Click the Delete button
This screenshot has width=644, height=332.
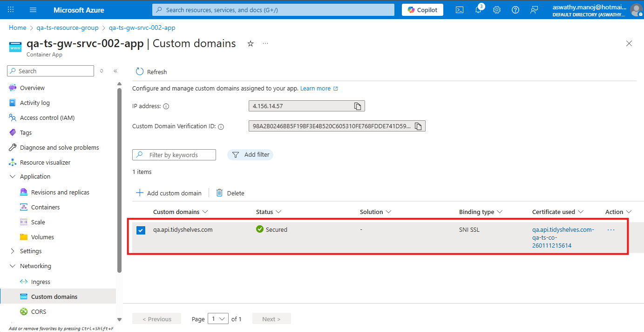point(230,193)
